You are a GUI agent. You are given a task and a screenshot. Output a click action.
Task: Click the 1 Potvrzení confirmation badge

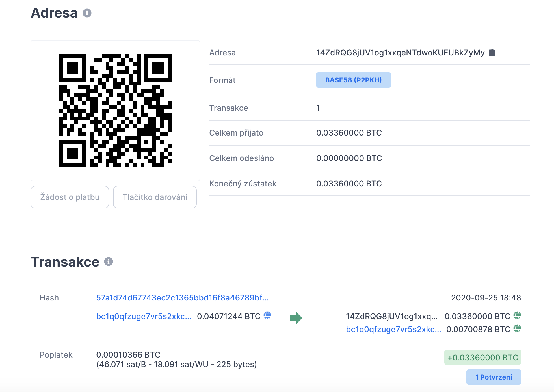494,377
